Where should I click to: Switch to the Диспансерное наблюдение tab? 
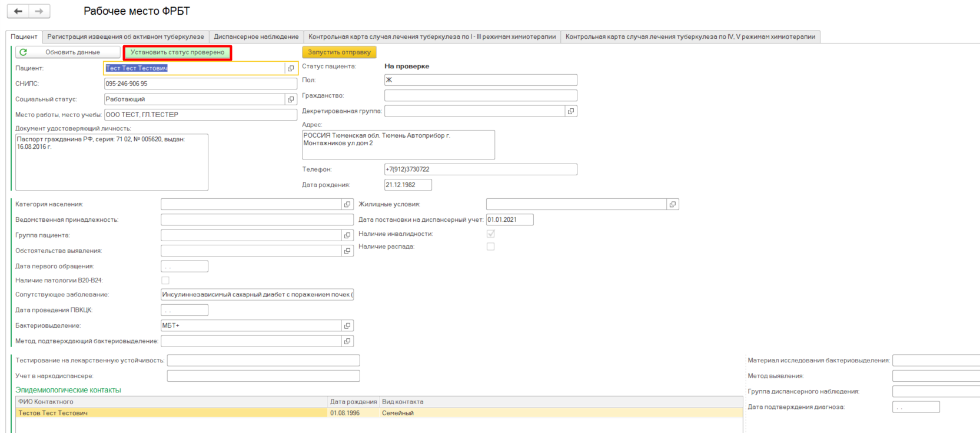tap(256, 36)
